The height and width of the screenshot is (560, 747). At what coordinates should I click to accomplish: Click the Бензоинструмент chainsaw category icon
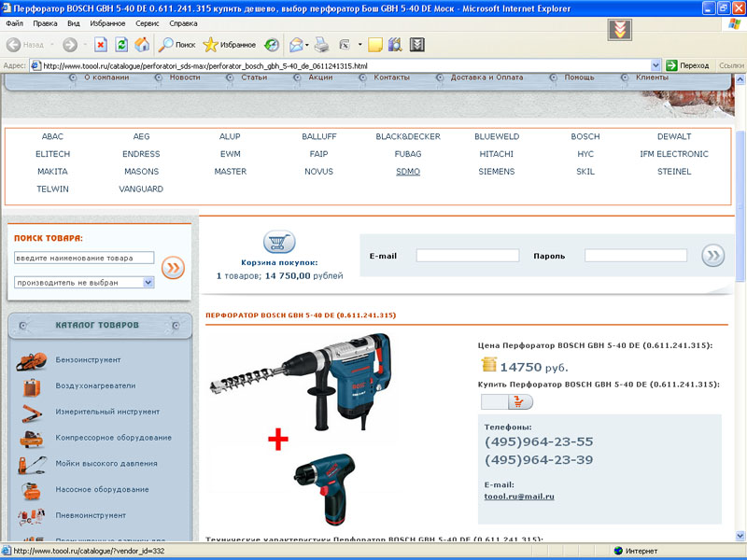[32, 361]
